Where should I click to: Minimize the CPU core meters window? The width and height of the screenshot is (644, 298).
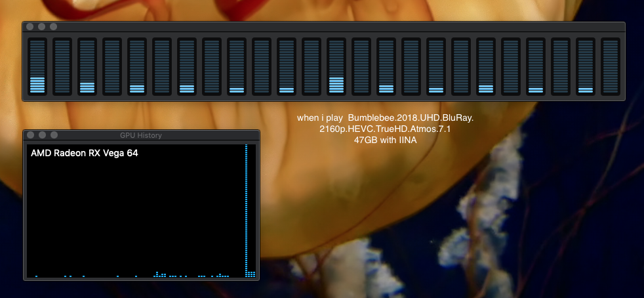41,27
